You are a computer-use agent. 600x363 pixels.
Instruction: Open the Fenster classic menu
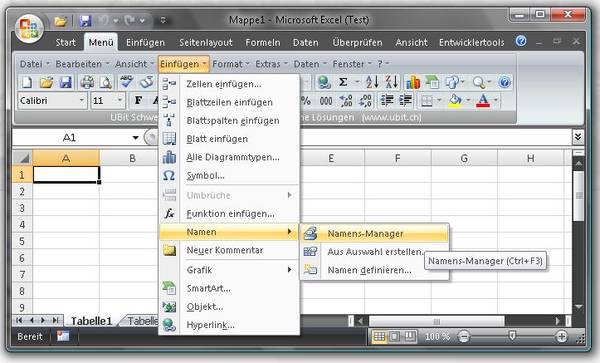(x=352, y=64)
